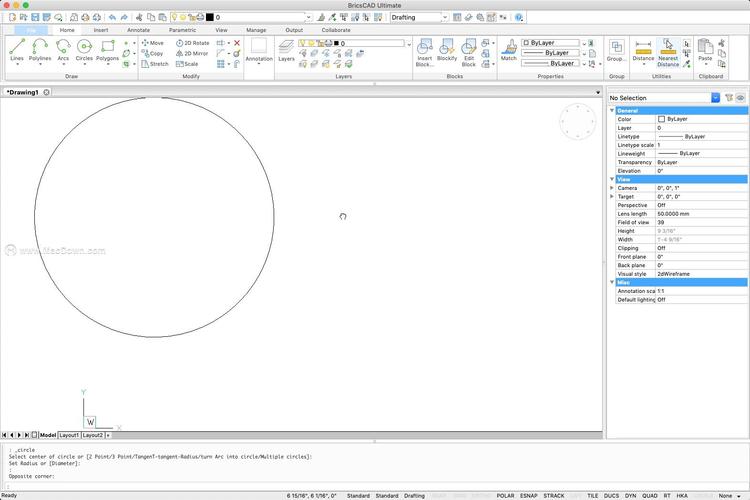Click the Nearest Distance tool
The width and height of the screenshot is (750, 500).
pos(668,53)
